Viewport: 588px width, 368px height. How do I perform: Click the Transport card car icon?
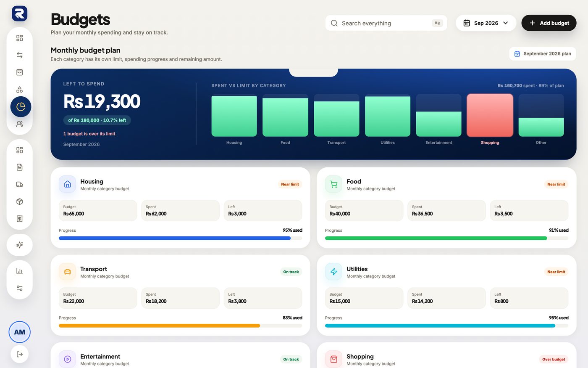click(68, 272)
